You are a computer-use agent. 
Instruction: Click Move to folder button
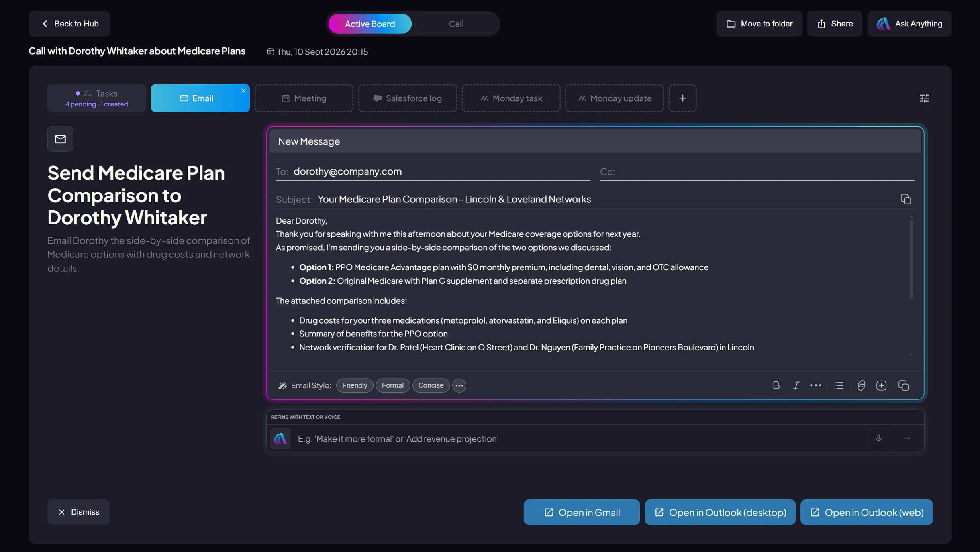pyautogui.click(x=759, y=24)
